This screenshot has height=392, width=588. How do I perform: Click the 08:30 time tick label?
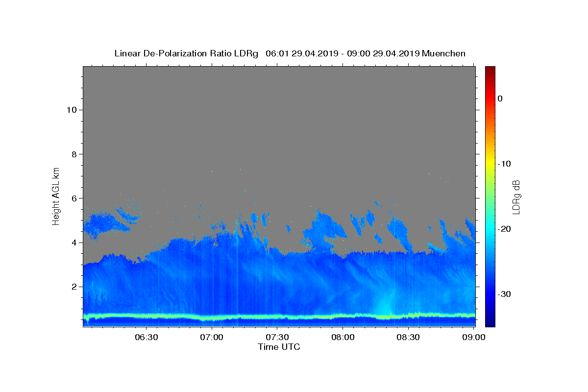(x=408, y=337)
